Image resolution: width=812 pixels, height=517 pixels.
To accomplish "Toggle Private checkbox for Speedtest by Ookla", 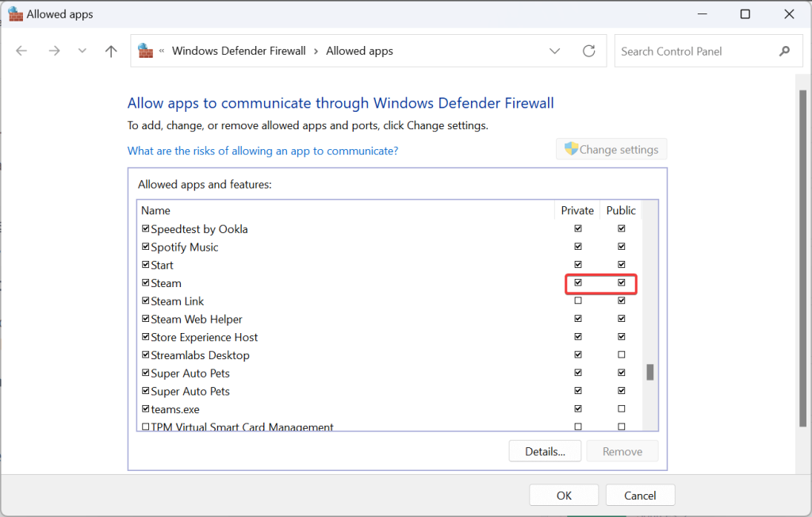I will coord(578,228).
